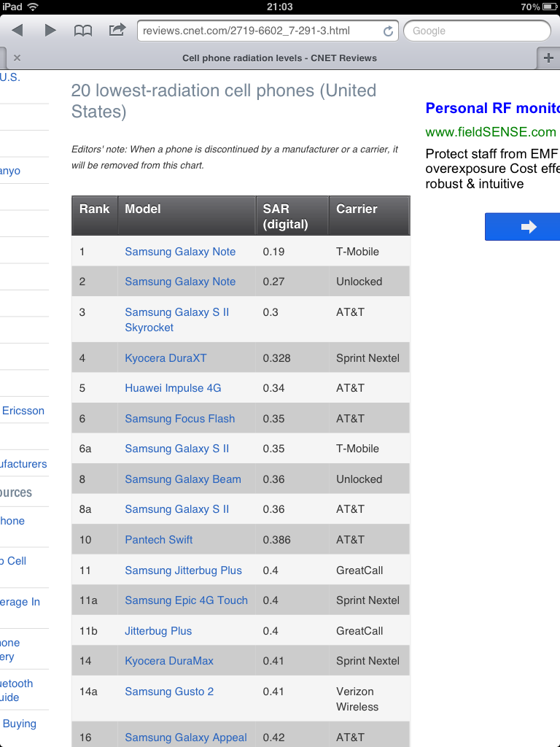The image size is (560, 747).
Task: Open the Pantech Swift link
Action: click(x=158, y=540)
